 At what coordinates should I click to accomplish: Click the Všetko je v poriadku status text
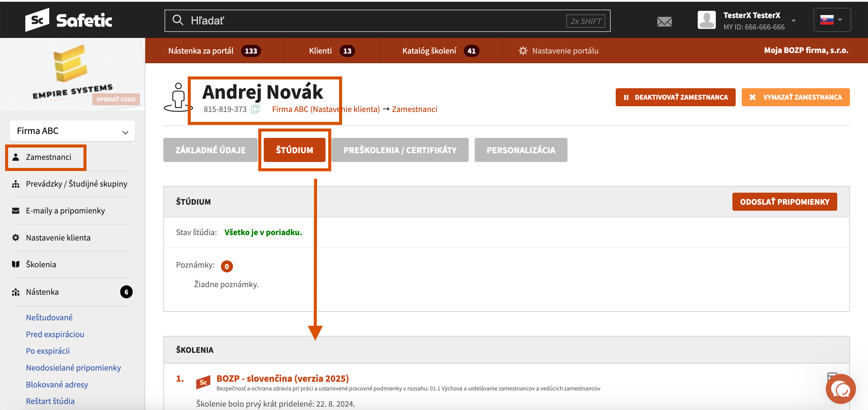(x=263, y=232)
